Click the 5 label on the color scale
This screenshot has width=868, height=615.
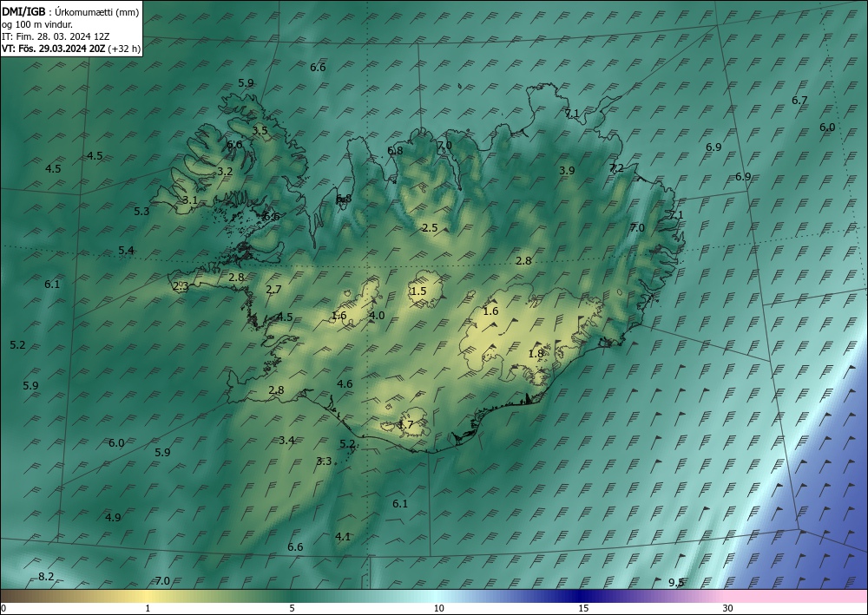tap(292, 609)
